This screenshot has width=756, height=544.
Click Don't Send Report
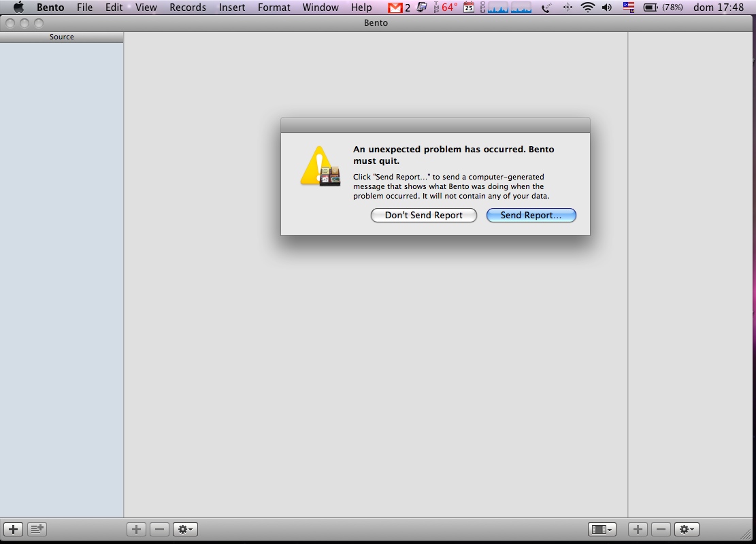click(x=423, y=216)
